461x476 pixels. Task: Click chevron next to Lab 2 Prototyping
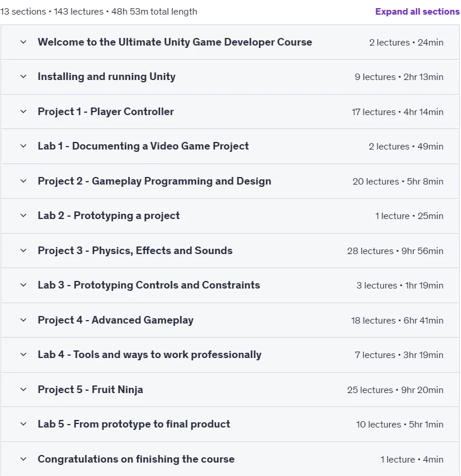click(23, 216)
